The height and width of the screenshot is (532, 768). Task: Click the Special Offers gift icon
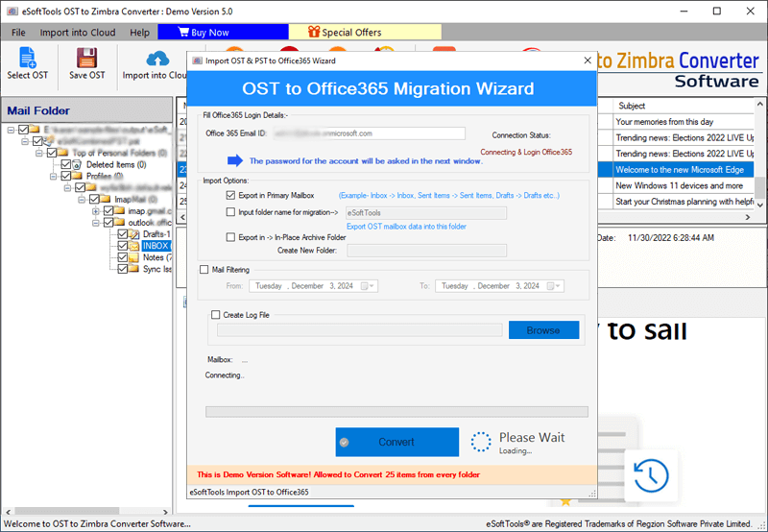pyautogui.click(x=314, y=32)
